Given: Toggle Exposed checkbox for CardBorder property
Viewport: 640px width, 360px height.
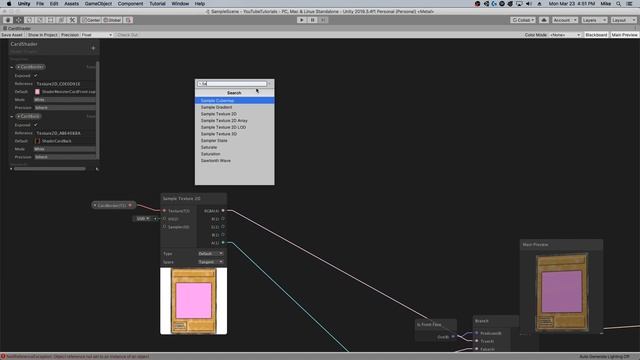Looking at the screenshot, I should click(36, 76).
